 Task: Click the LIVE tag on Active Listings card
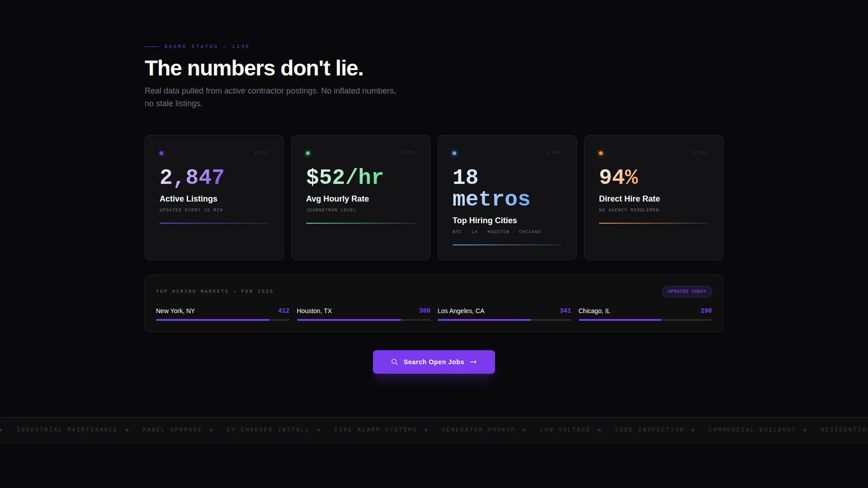(x=261, y=153)
